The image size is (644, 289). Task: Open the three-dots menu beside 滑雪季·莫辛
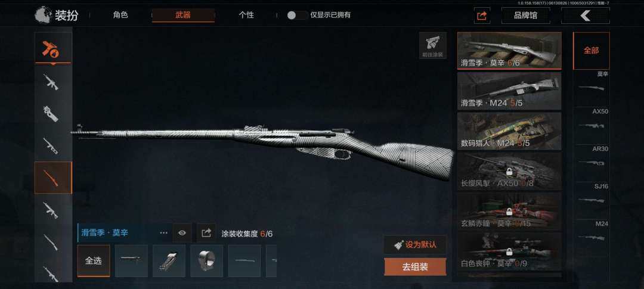point(164,233)
